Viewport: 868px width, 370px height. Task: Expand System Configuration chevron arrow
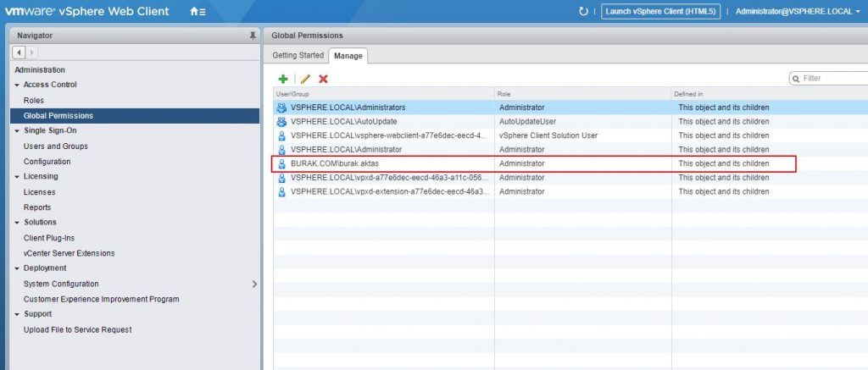pos(254,284)
